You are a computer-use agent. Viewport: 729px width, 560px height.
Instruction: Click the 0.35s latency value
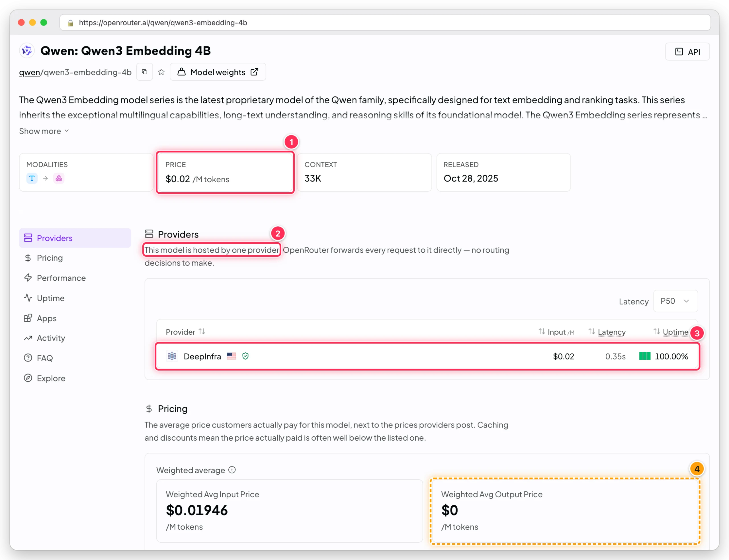(615, 356)
